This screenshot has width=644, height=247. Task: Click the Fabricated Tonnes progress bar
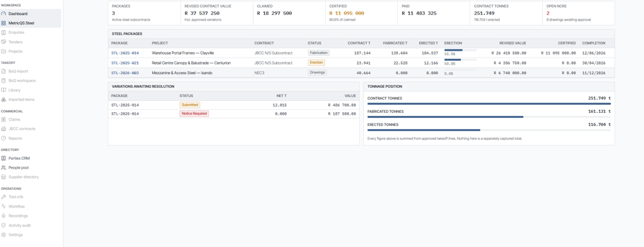point(489,117)
